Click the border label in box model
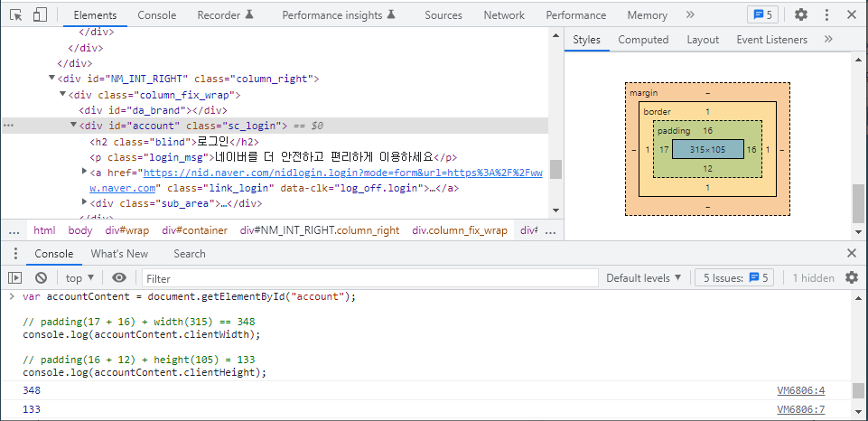 point(657,112)
